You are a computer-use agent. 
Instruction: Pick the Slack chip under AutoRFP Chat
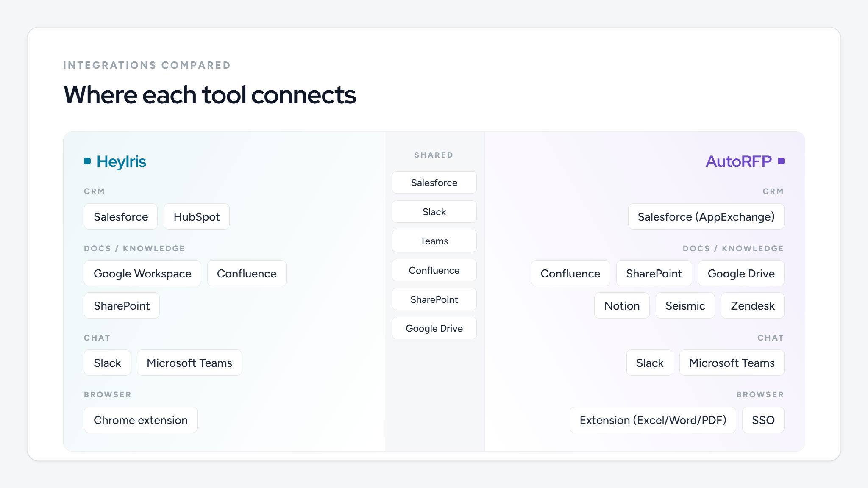tap(650, 363)
